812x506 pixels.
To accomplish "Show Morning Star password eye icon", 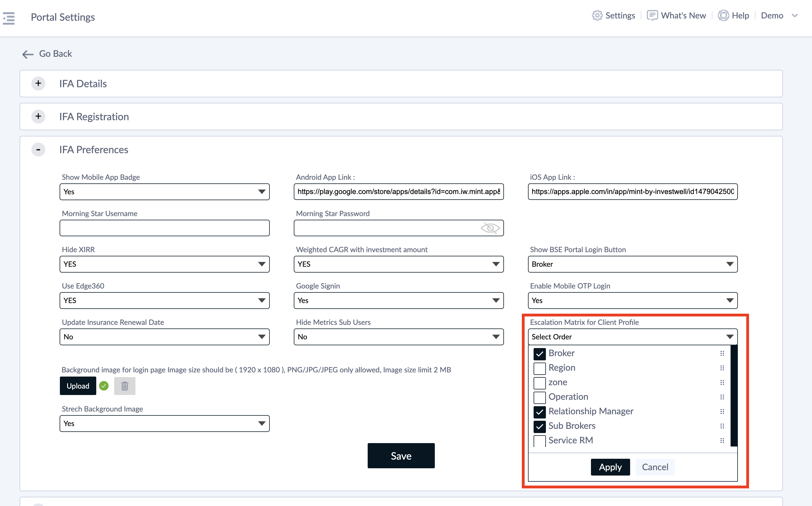I will point(490,228).
